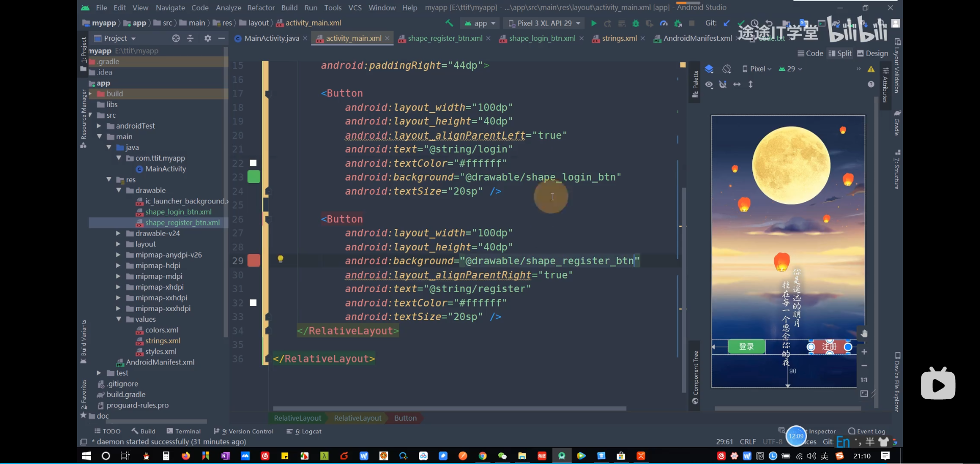Screen dimensions: 980x464
Task: Open the Event Log panel
Action: (x=867, y=431)
